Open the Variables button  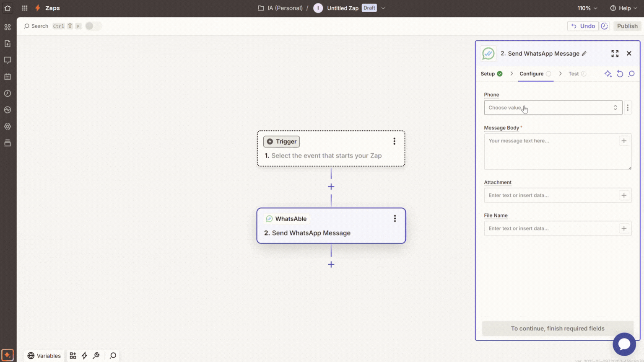tap(44, 356)
